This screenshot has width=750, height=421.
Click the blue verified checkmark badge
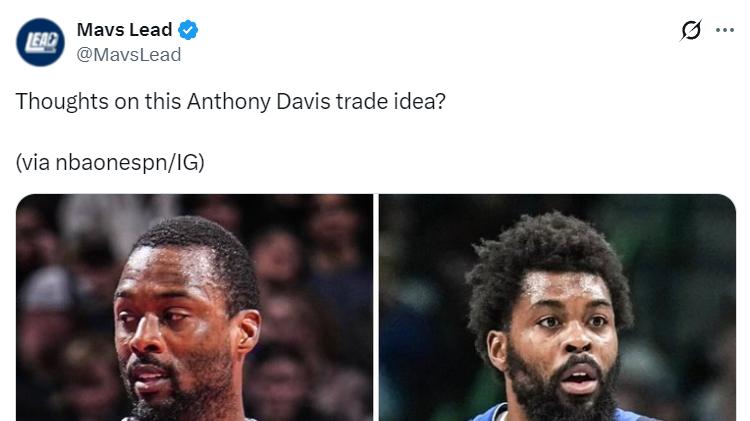tap(188, 30)
